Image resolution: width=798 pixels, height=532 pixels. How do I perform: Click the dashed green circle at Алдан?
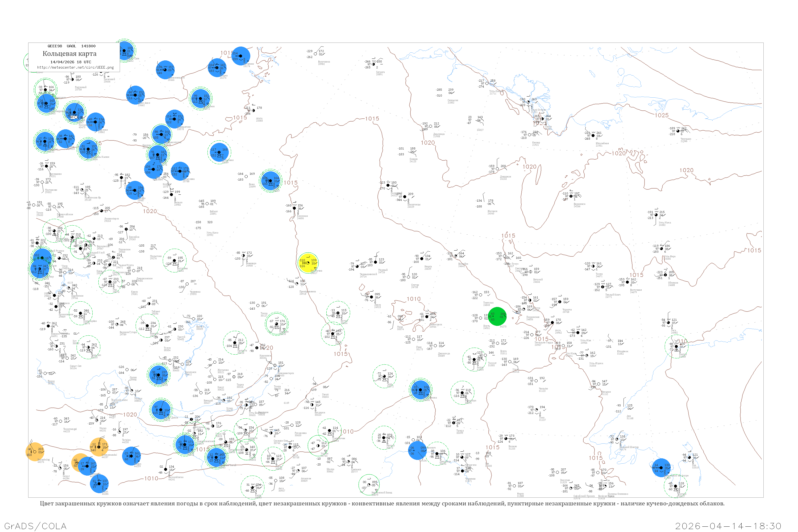pyautogui.click(x=474, y=359)
